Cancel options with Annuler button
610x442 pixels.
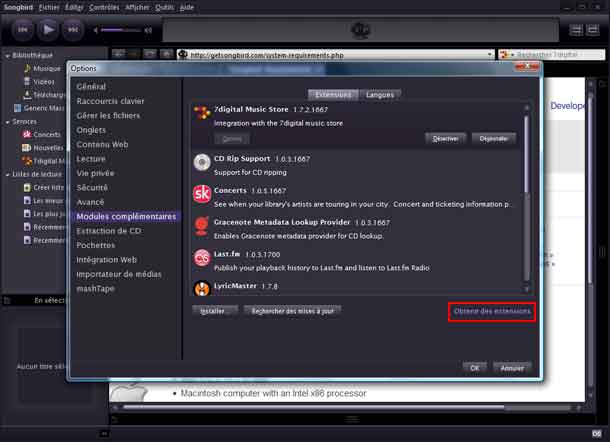pos(512,368)
